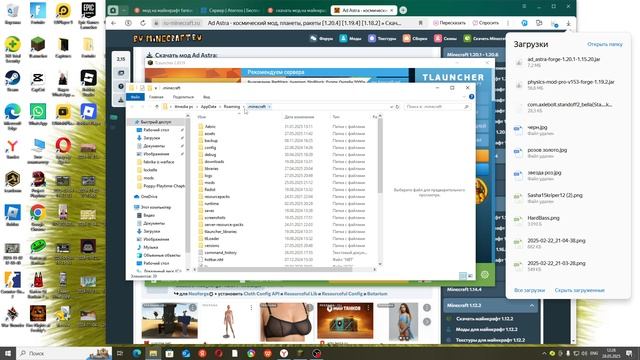This screenshot has height=360, width=640.
Task: Switch to the Вид ribbon tab
Action: 207,97
